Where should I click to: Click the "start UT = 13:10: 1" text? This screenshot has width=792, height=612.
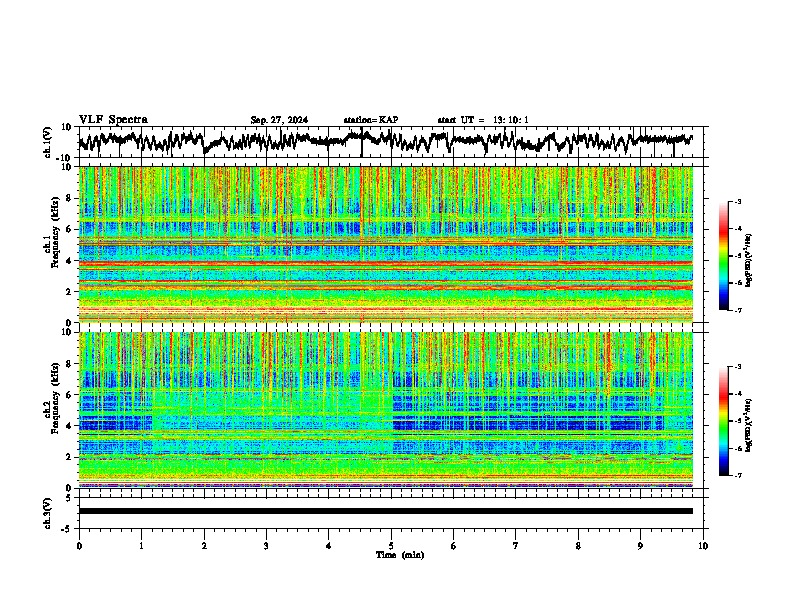tap(483, 120)
